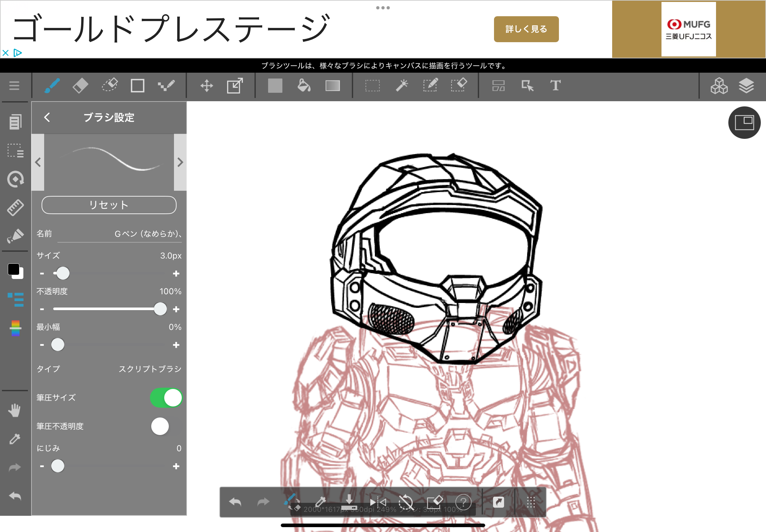Open the hamburger main menu
Viewport: 766px width, 532px height.
[x=14, y=86]
